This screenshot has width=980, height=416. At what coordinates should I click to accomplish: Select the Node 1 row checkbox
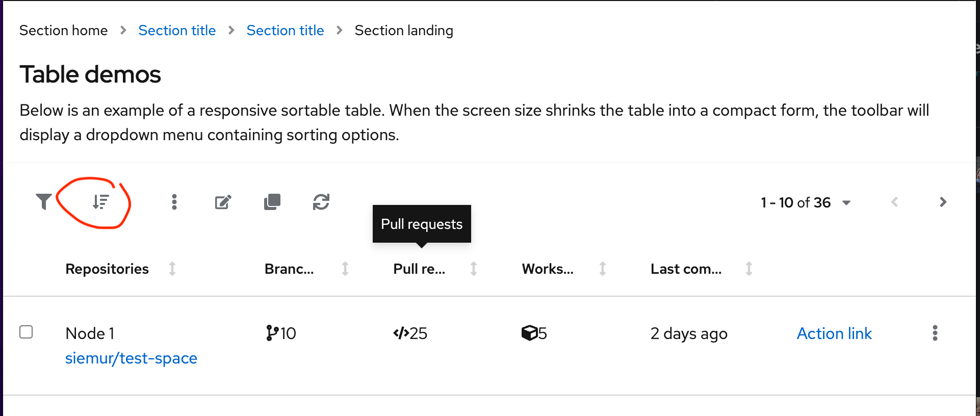[26, 332]
